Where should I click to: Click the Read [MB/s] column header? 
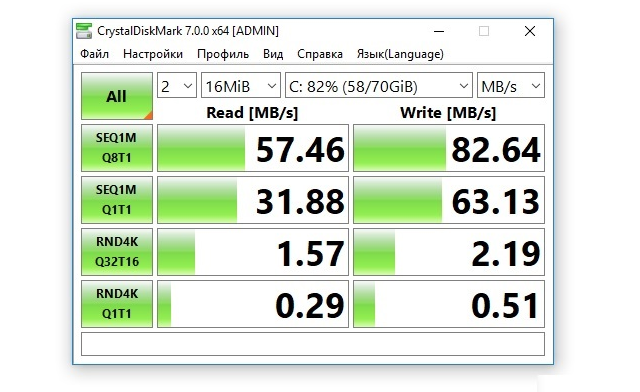pos(252,113)
